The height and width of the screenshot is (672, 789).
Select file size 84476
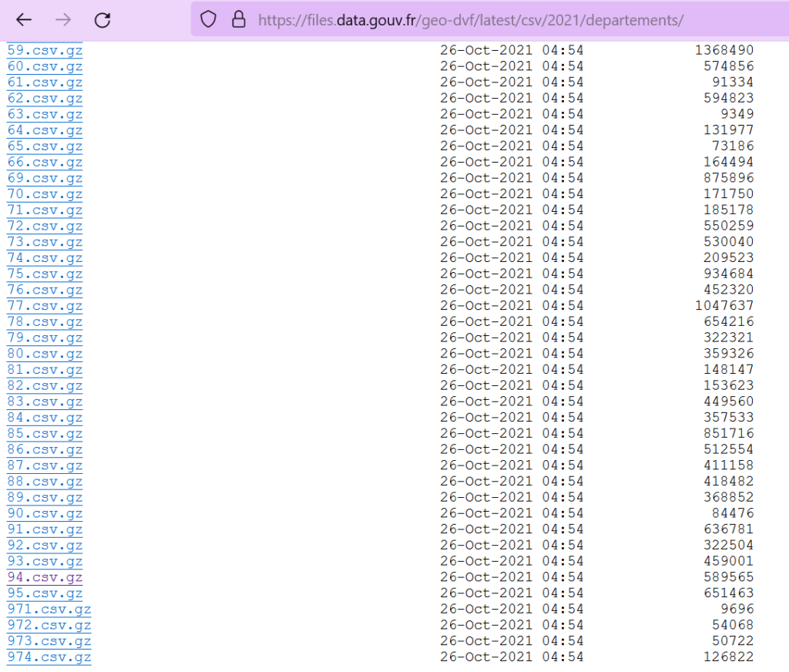[733, 513]
